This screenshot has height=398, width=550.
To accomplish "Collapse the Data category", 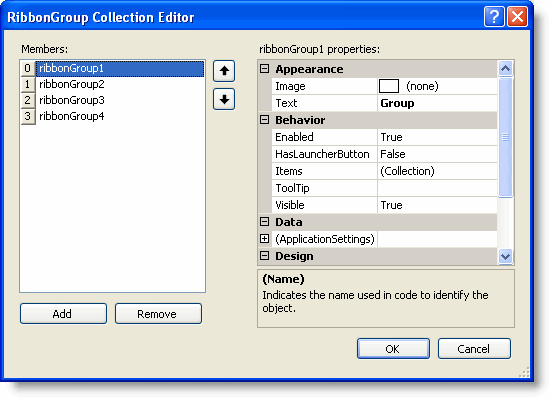I will [x=264, y=222].
